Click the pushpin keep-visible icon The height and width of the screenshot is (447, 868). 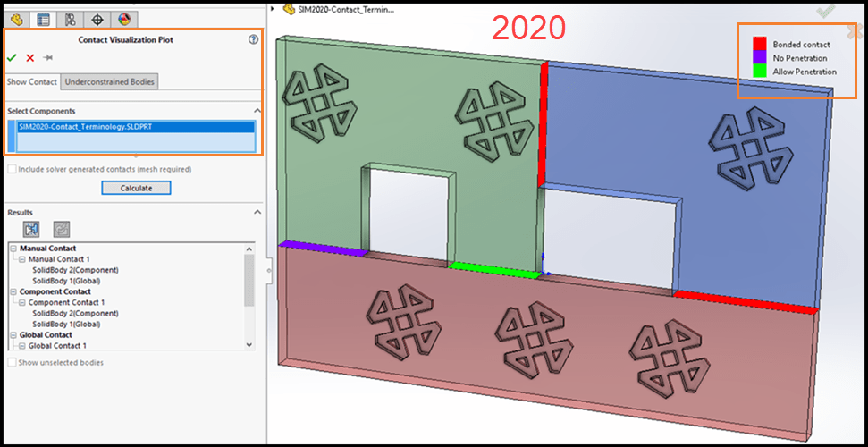click(47, 57)
